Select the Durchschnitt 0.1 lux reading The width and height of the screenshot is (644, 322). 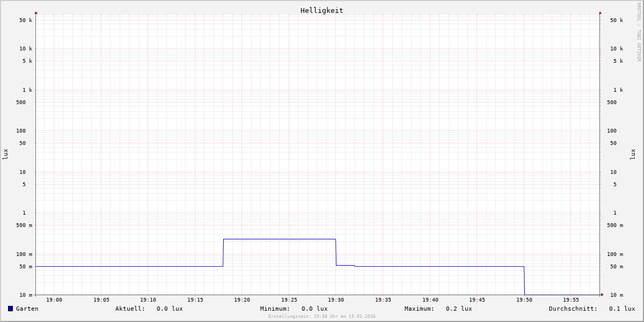(592, 309)
